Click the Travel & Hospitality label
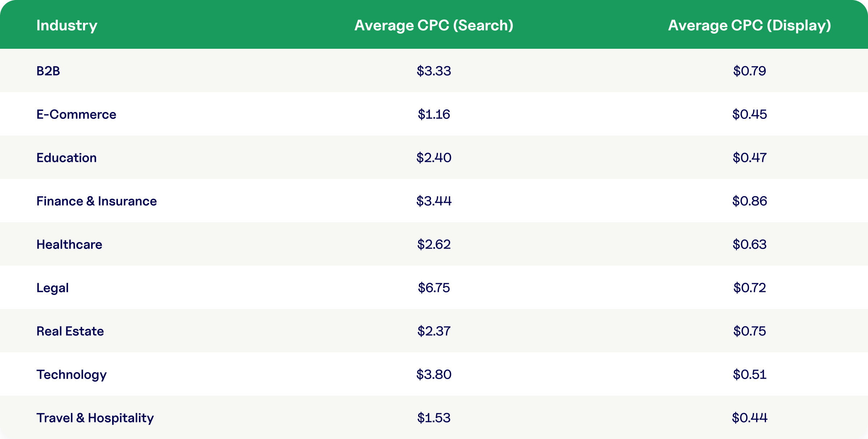The image size is (868, 439). pyautogui.click(x=95, y=418)
